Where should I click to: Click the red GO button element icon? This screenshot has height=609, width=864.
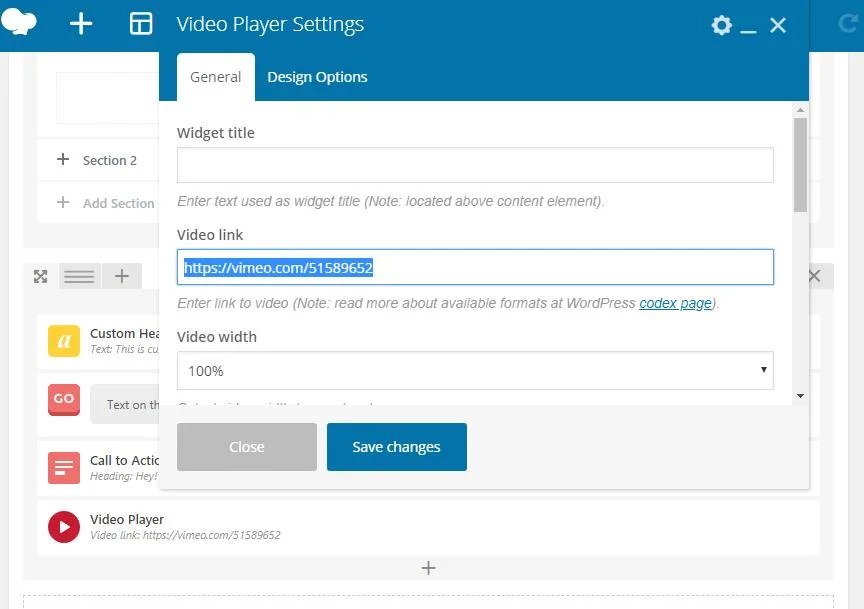click(x=64, y=398)
